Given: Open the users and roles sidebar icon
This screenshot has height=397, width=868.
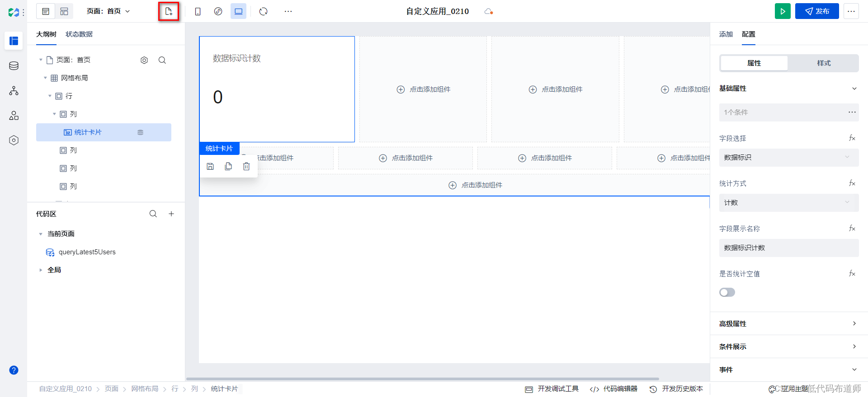Looking at the screenshot, I should click(x=14, y=116).
